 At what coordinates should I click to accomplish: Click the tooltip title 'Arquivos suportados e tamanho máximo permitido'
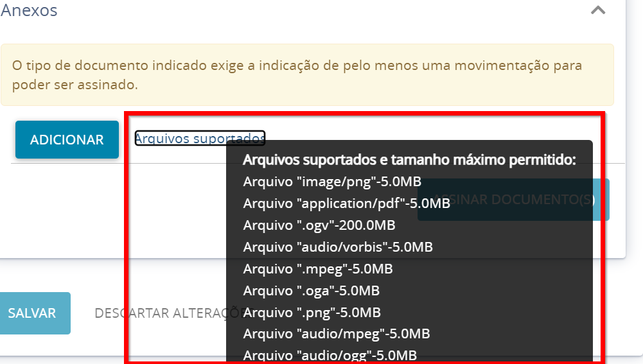tap(409, 160)
